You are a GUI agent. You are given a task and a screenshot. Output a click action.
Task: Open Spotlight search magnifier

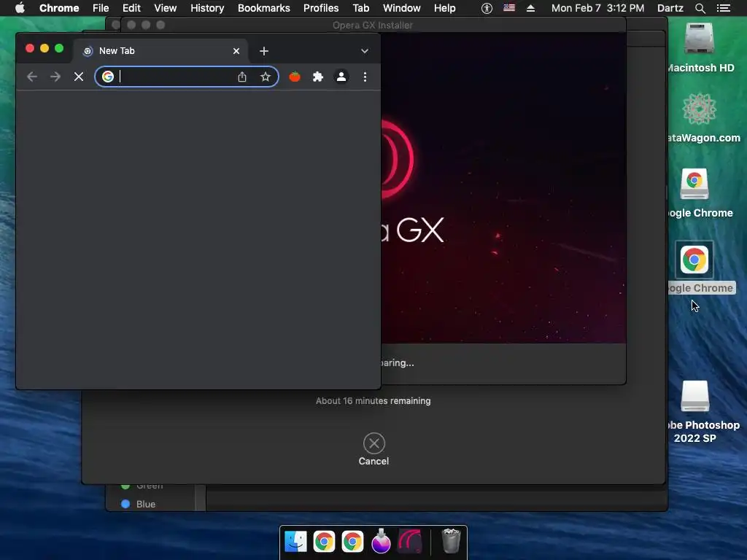pos(700,8)
